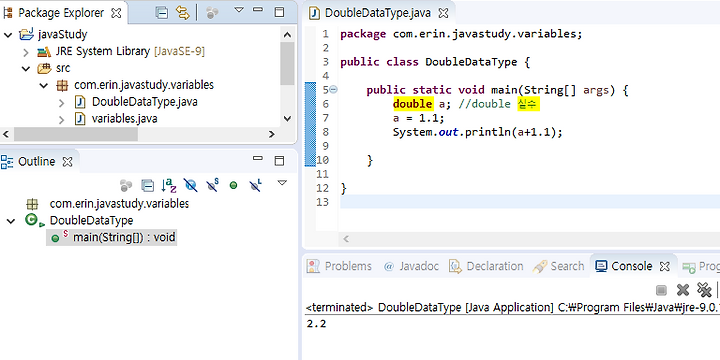Click console output '2.2'

click(x=316, y=324)
